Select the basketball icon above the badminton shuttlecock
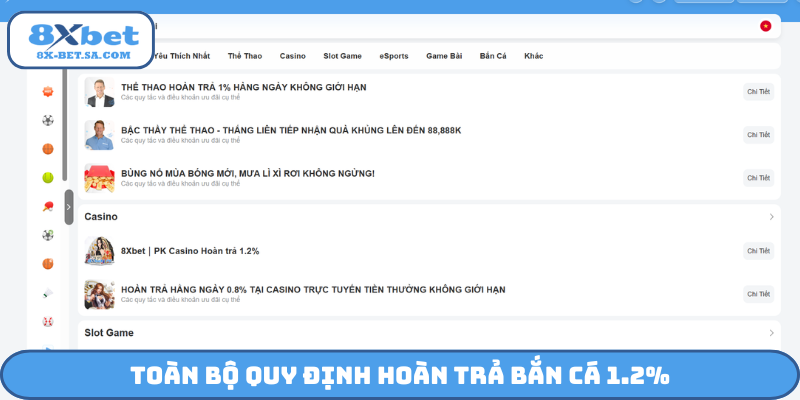This screenshot has height=400, width=800. [x=48, y=264]
